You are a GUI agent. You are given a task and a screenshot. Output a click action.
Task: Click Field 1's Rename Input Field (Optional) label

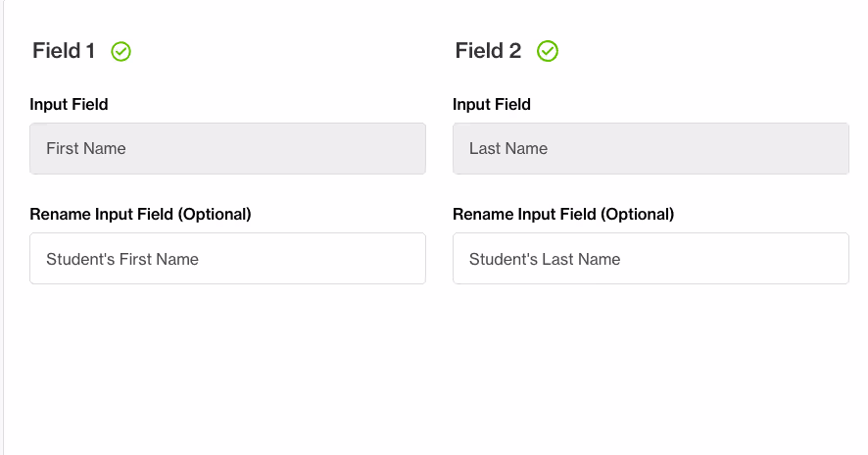(x=141, y=214)
